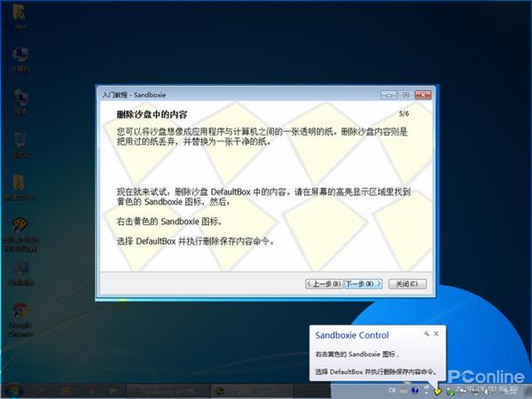Open balloon options via the wrench icon
532x399 pixels.
426,334
